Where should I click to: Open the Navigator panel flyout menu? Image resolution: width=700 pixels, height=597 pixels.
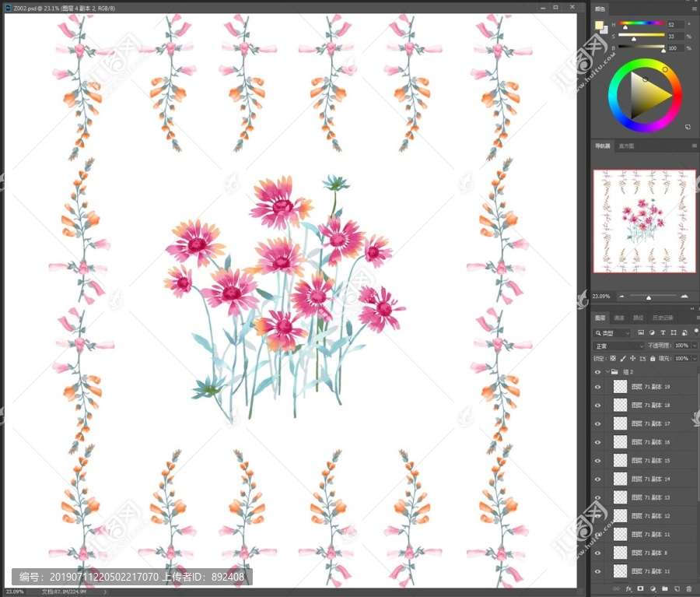click(x=695, y=146)
